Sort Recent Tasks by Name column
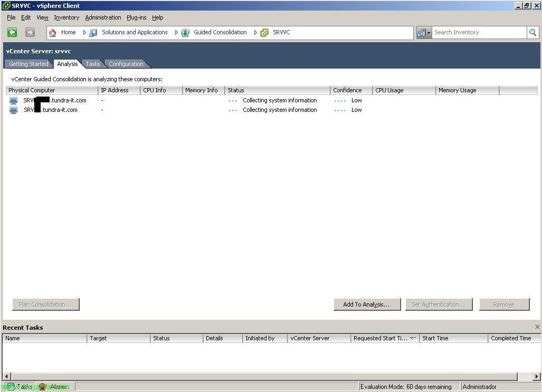The image size is (542, 392). (x=44, y=338)
